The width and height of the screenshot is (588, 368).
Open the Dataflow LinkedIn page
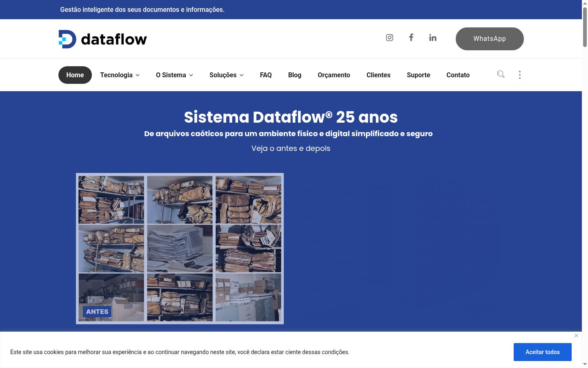433,38
